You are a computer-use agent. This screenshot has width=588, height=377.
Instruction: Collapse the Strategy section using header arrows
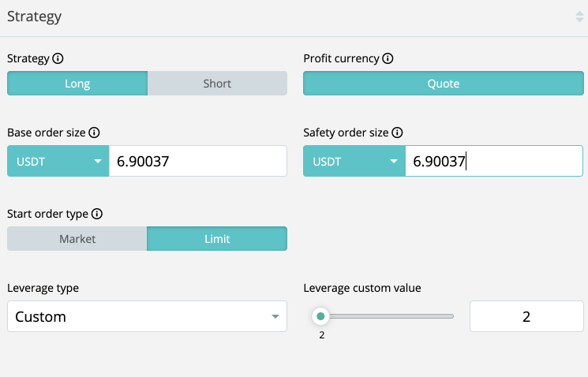579,17
